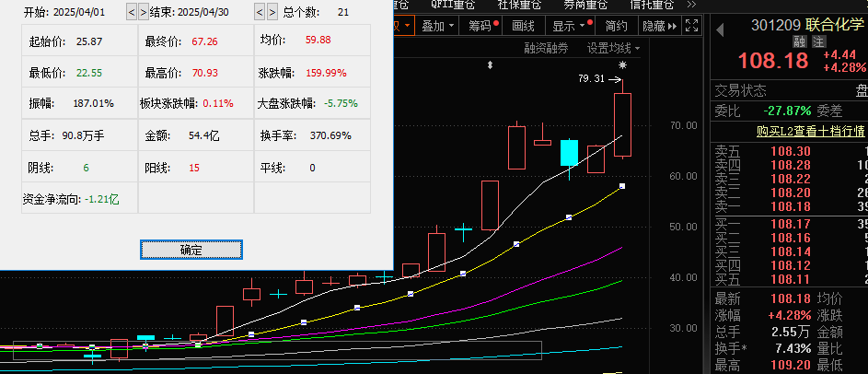Toggle the 隐藏 hide panel button
This screenshot has width=868, height=374.
655,26
